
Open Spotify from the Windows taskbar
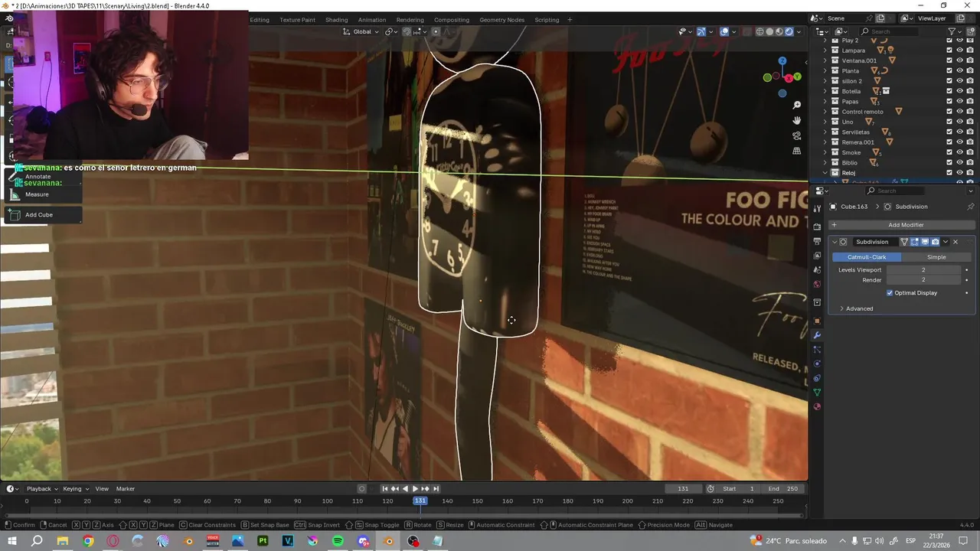[338, 541]
